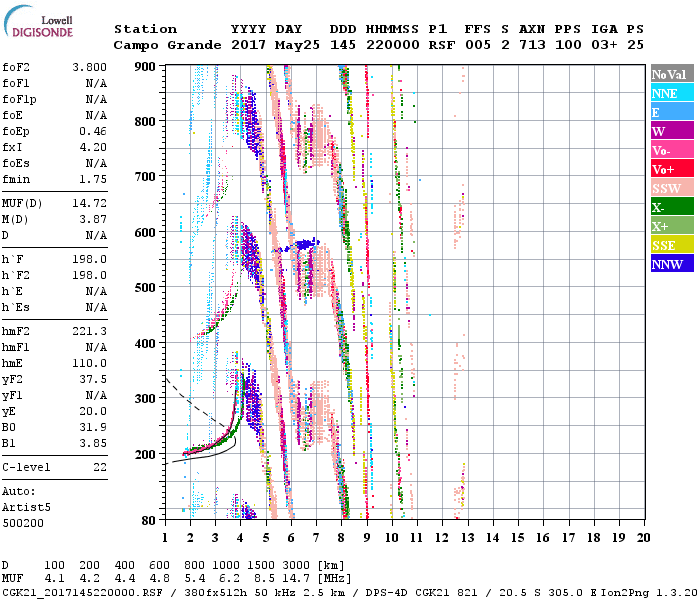Click the 145 DDD header value
This screenshot has height=600, width=700.
click(x=343, y=45)
